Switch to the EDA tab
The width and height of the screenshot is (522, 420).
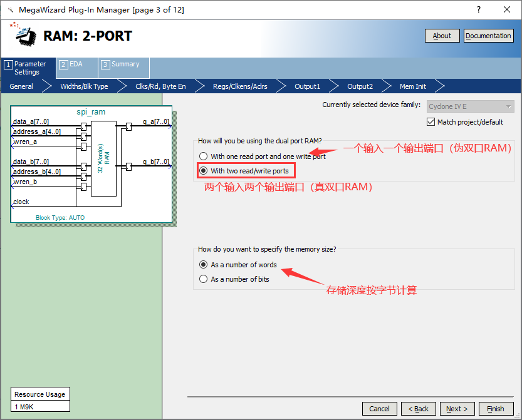tap(76, 64)
